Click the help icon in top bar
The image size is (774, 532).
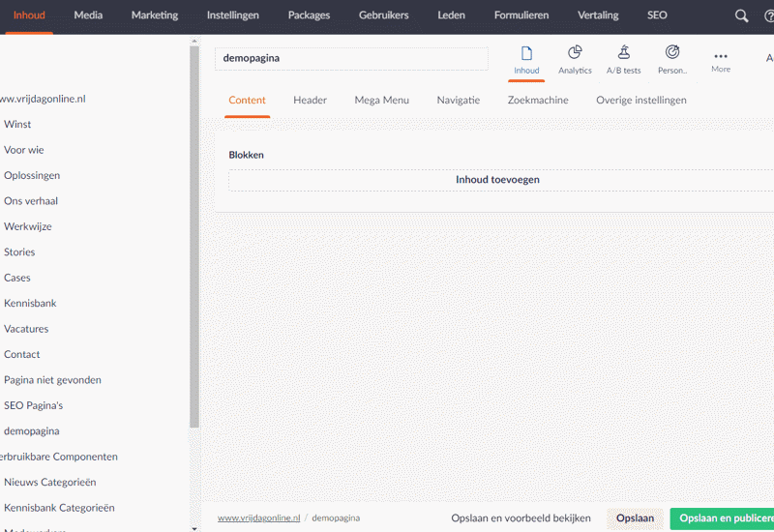coord(768,16)
